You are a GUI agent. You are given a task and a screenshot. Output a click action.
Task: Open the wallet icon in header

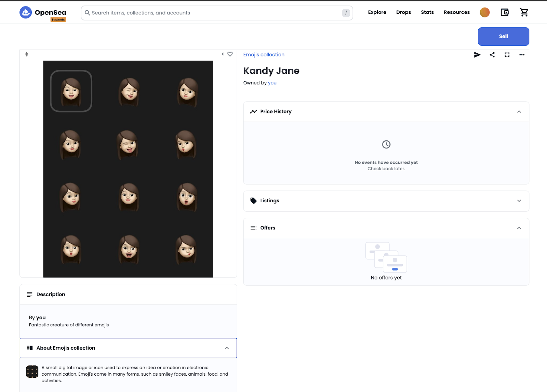[505, 13]
